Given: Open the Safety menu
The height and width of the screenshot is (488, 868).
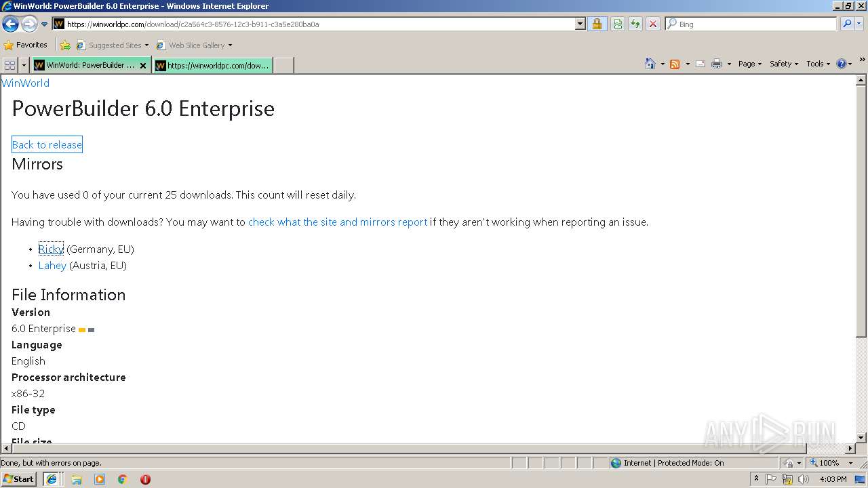Looking at the screenshot, I should pyautogui.click(x=784, y=64).
